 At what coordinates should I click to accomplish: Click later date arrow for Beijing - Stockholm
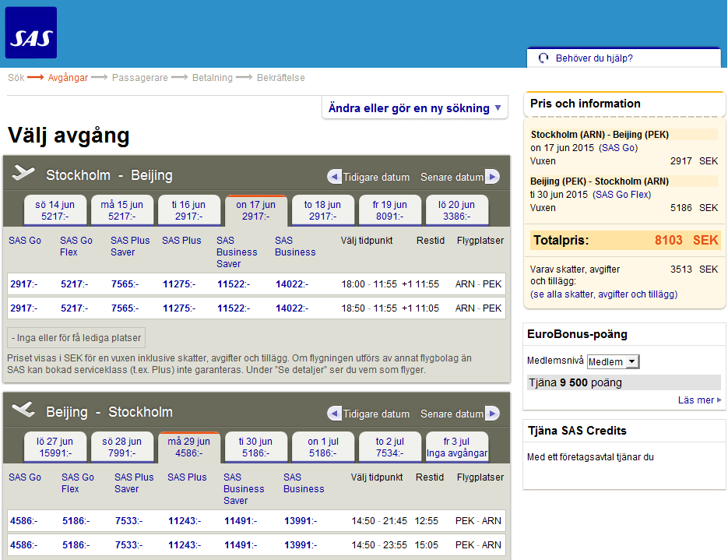(x=492, y=414)
